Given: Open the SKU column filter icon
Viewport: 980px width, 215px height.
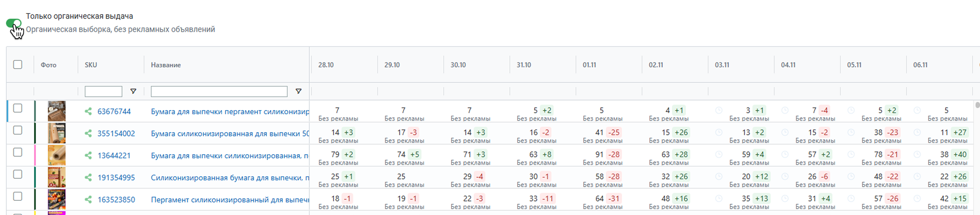Looking at the screenshot, I should tap(133, 91).
